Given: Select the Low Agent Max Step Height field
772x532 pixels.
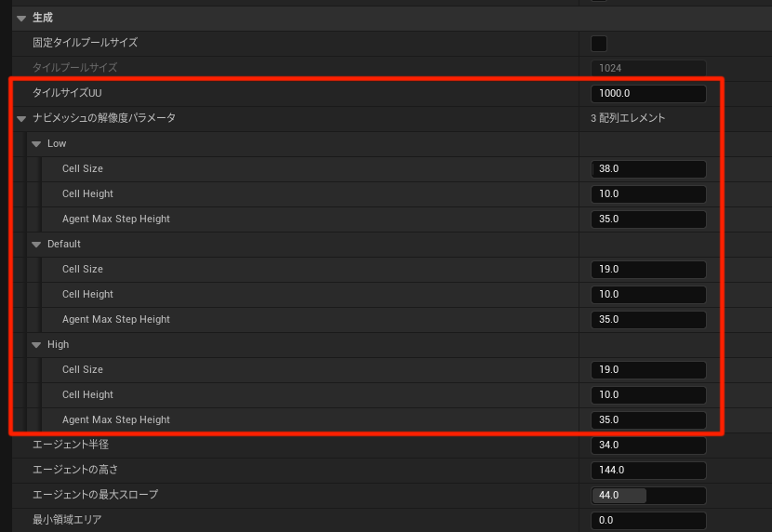Looking at the screenshot, I should click(647, 219).
